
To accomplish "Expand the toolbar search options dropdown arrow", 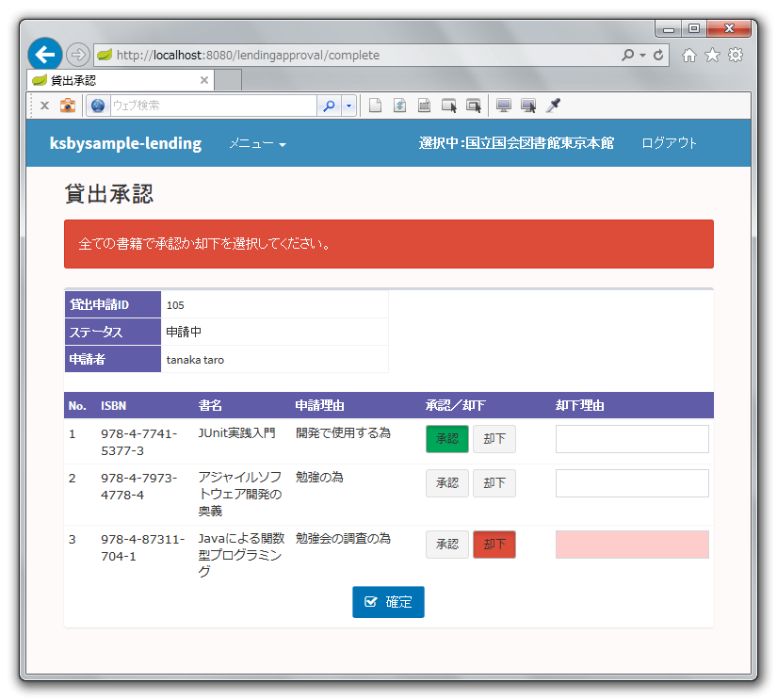I will pyautogui.click(x=348, y=106).
